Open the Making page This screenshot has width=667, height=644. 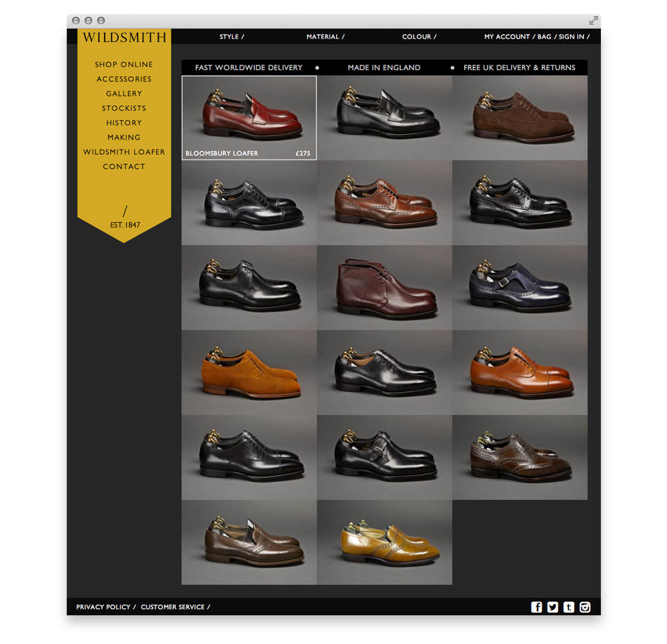tap(124, 137)
